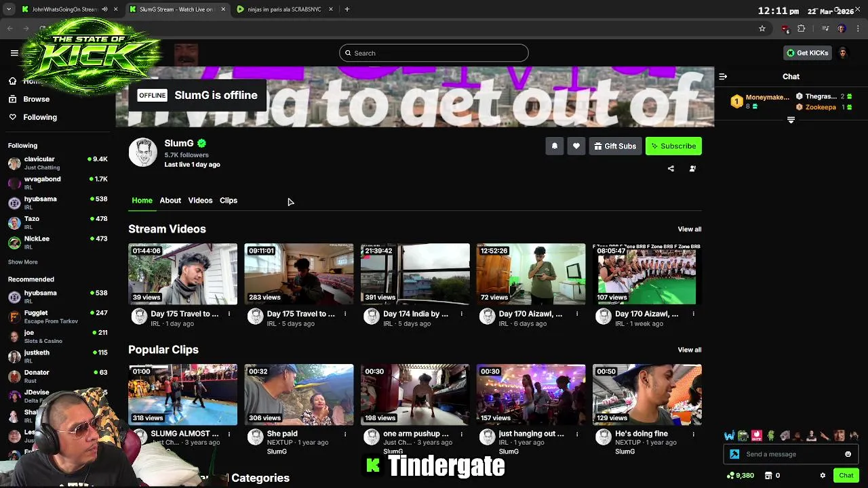
Task: Open the sidebar hamburger menu
Action: (14, 53)
